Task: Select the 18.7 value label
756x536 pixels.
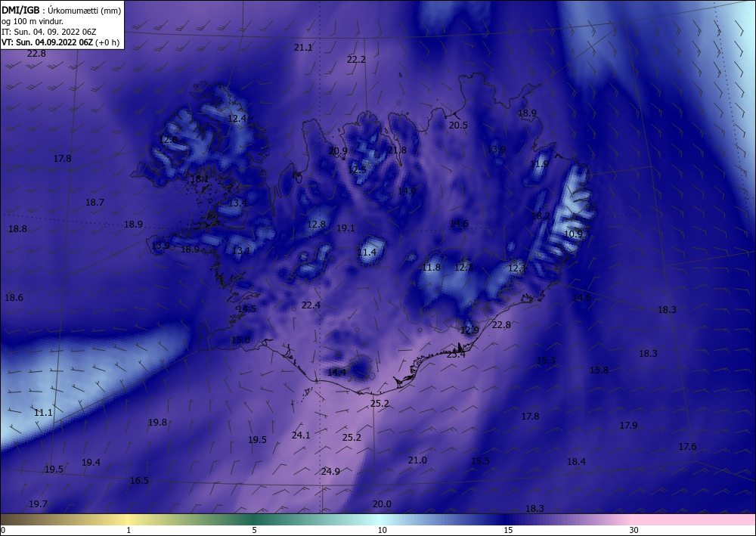Action: pyautogui.click(x=95, y=203)
